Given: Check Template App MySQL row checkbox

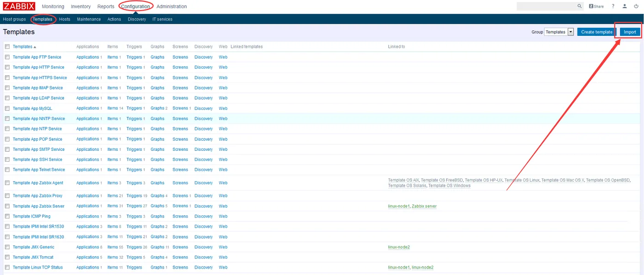Looking at the screenshot, I should coord(7,109).
